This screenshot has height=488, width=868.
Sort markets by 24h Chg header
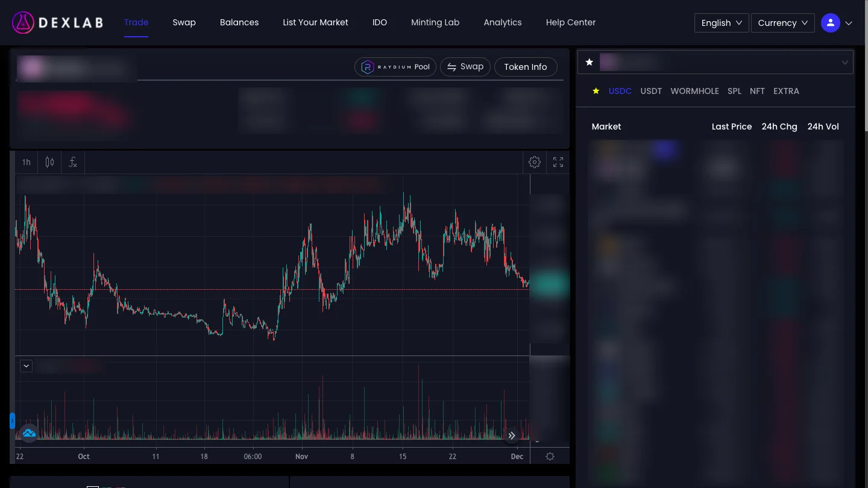coord(779,127)
